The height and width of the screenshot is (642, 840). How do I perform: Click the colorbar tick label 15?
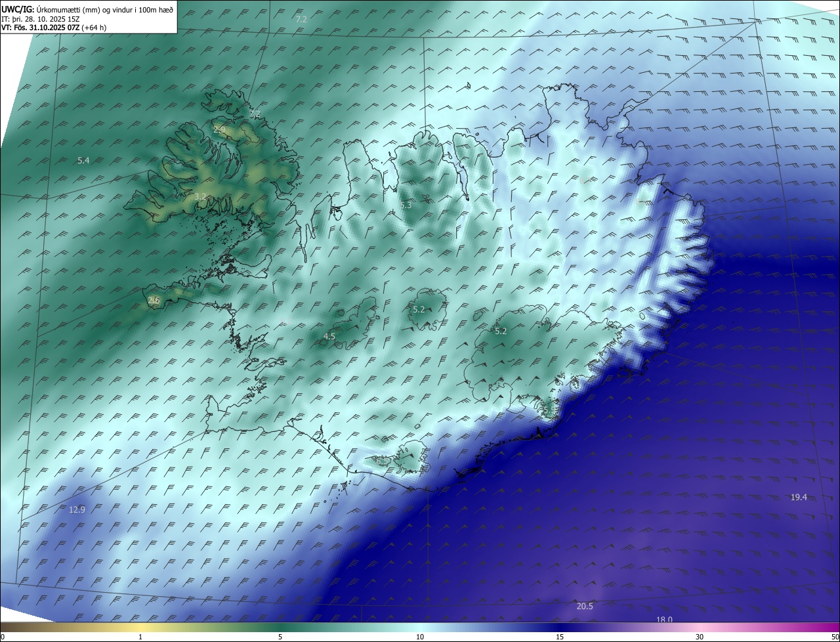click(560, 637)
